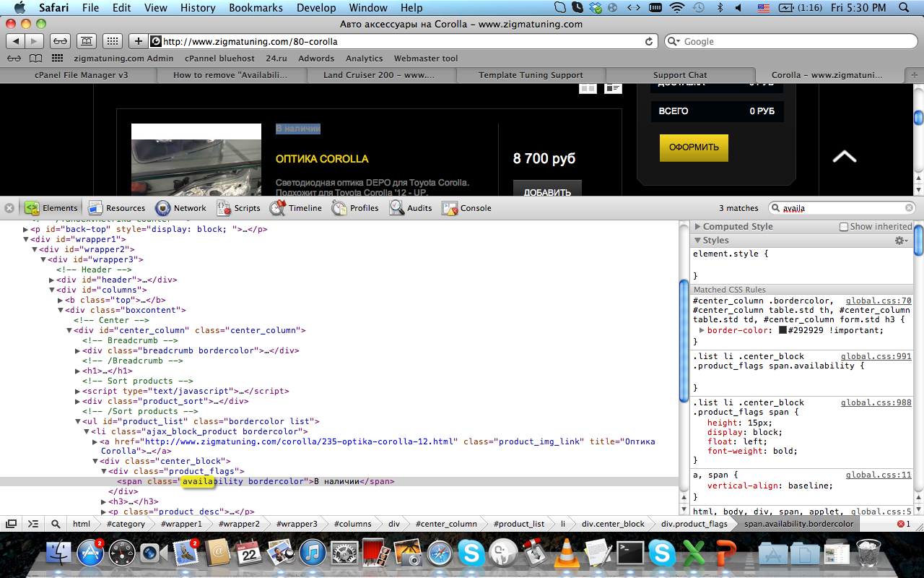The image size is (924, 578).
Task: Open the Styles gear options menu
Action: tap(901, 241)
